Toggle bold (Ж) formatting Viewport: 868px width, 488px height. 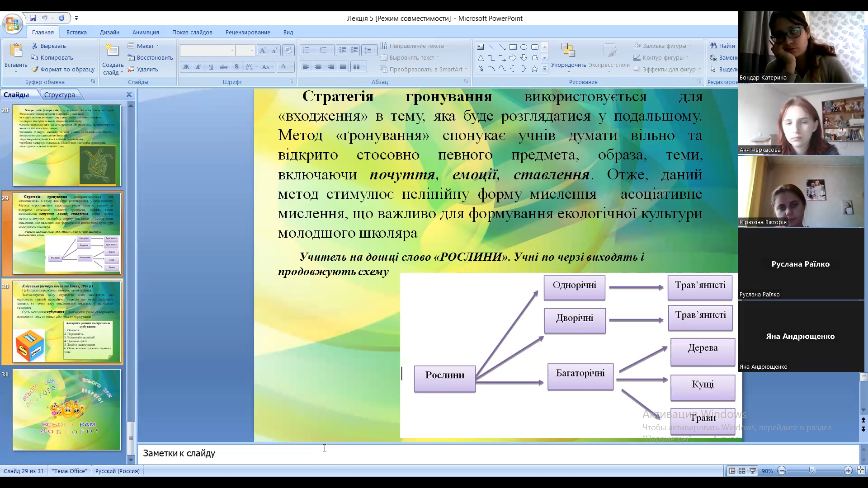186,67
